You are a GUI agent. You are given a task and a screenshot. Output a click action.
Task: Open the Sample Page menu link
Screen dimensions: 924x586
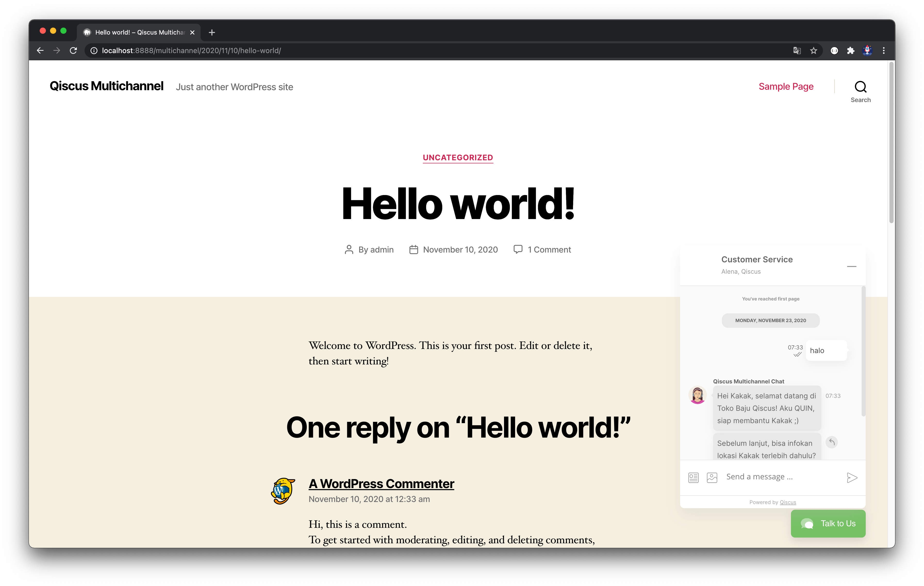(x=786, y=87)
